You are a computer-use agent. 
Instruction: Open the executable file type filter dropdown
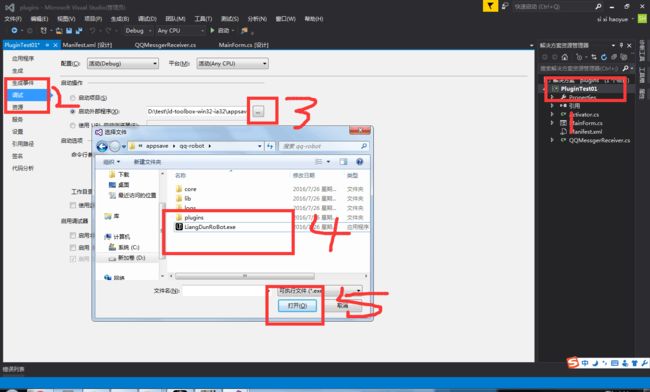pyautogui.click(x=319, y=291)
